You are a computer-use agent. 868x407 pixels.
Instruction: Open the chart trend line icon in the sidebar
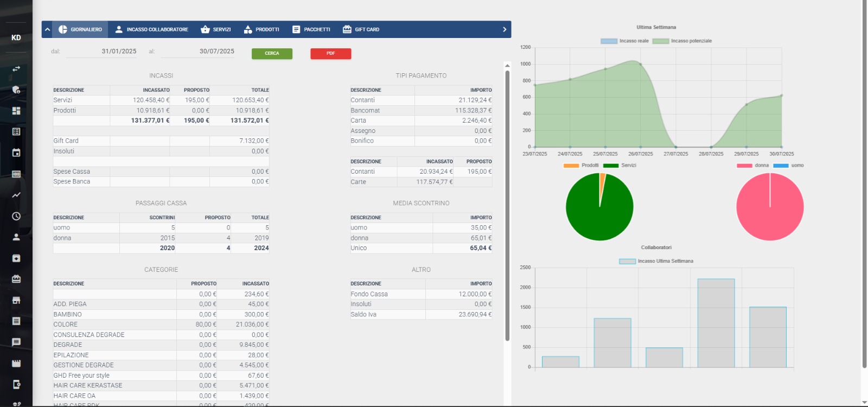coord(16,195)
